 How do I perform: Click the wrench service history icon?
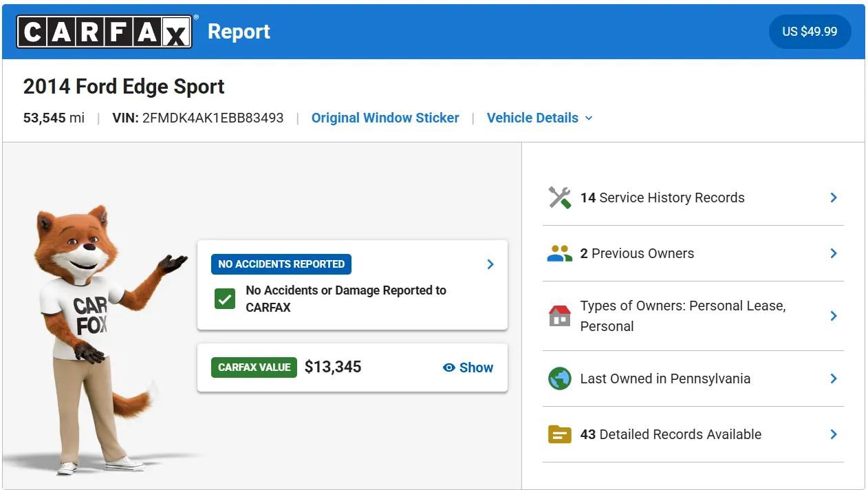[560, 198]
